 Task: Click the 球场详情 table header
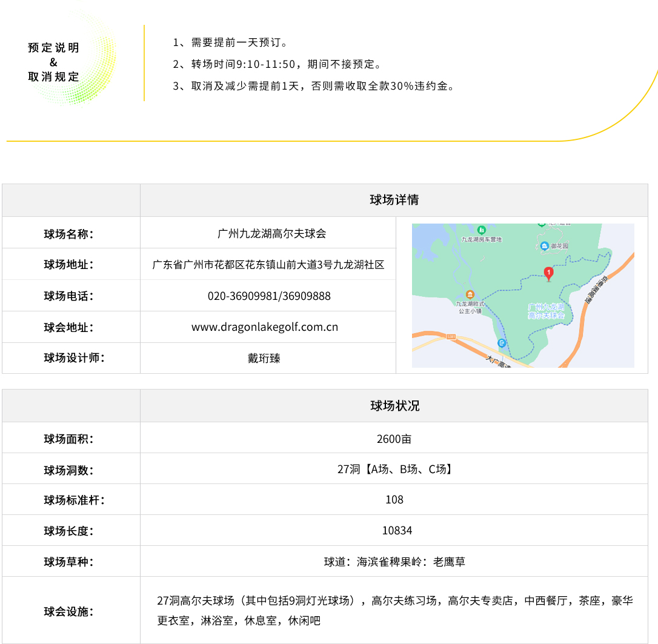(x=394, y=200)
